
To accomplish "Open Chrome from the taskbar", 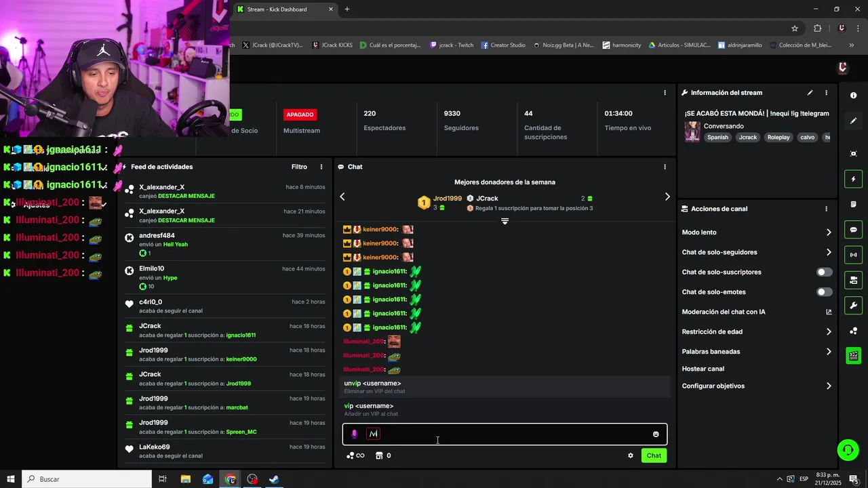I will (x=231, y=479).
